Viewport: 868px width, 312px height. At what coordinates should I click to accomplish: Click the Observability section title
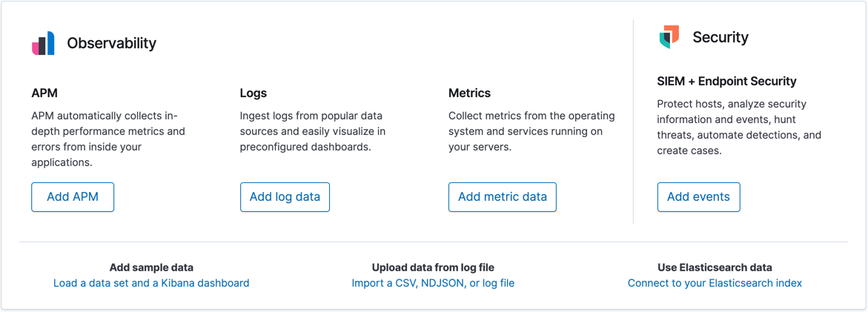(x=111, y=44)
